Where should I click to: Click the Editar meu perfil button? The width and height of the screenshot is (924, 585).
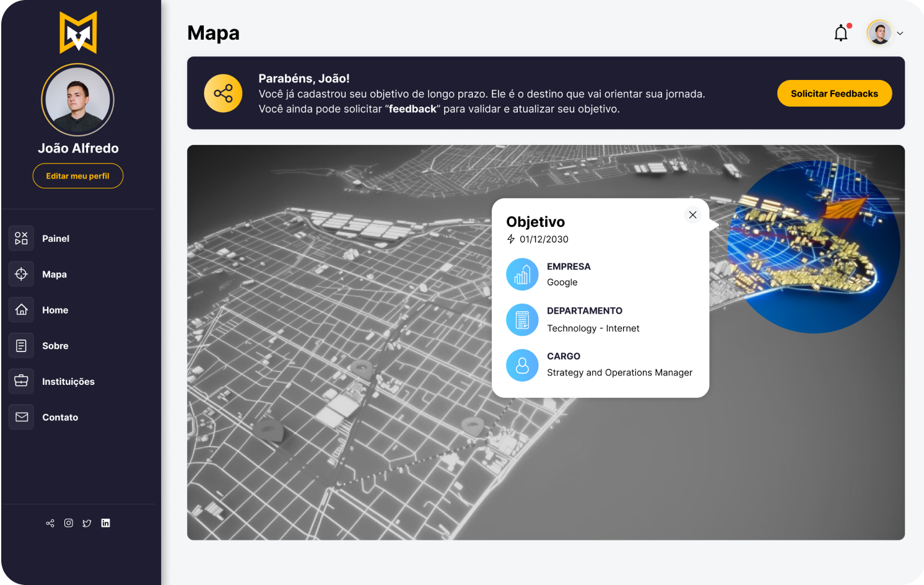point(78,176)
